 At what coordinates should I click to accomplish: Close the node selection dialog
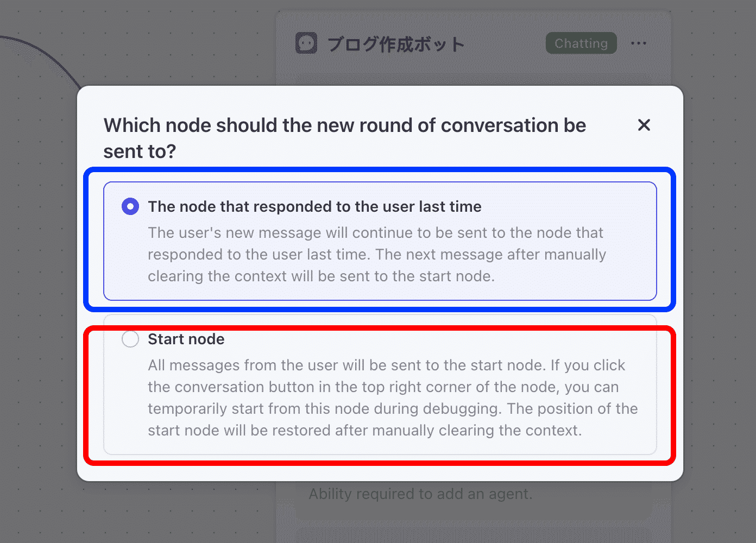[x=644, y=125]
